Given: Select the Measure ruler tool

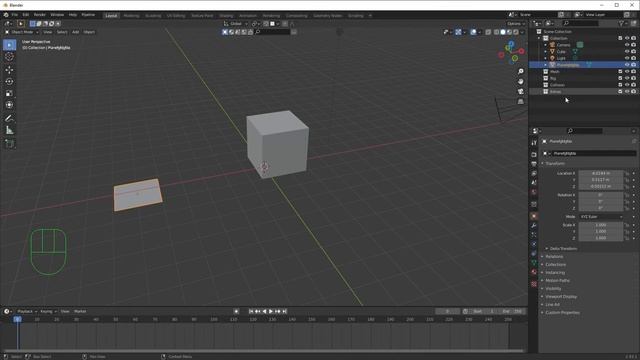Looking at the screenshot, I should (9, 130).
